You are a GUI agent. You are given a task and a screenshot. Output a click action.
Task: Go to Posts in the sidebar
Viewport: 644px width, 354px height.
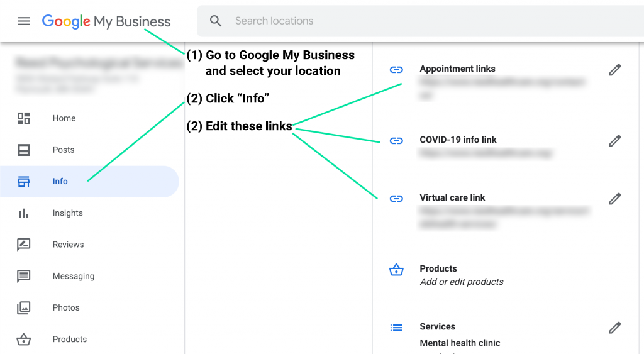[x=64, y=150]
